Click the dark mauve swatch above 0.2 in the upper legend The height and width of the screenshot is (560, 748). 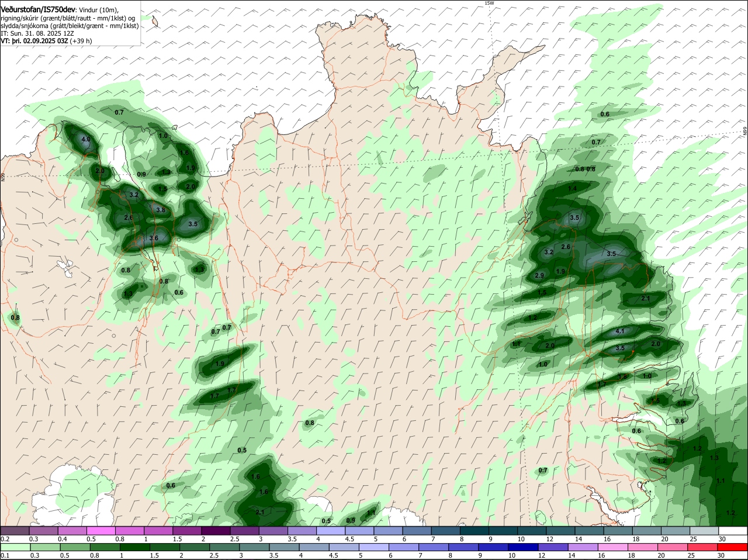15,530
